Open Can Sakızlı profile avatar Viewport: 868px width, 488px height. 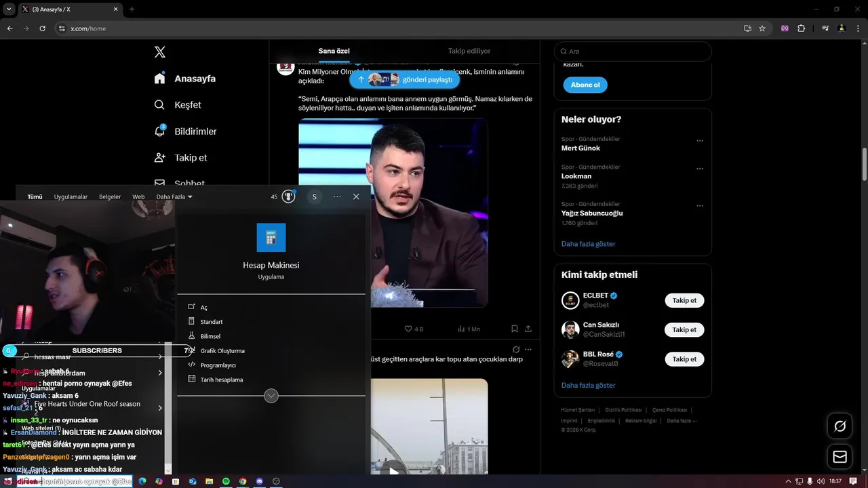point(570,330)
